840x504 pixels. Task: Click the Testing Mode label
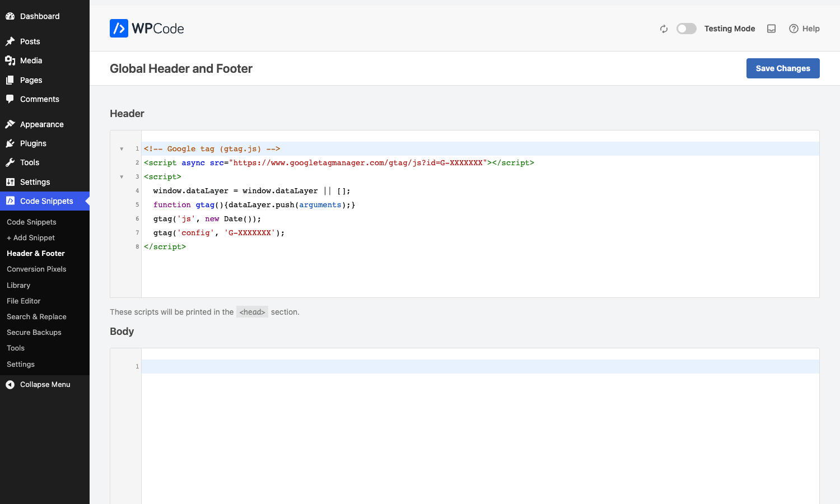point(730,29)
